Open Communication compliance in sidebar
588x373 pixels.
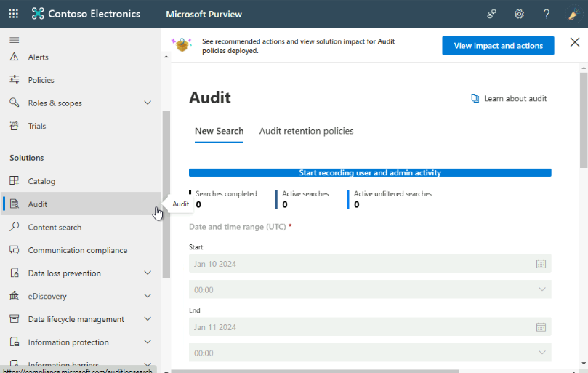[x=77, y=250]
